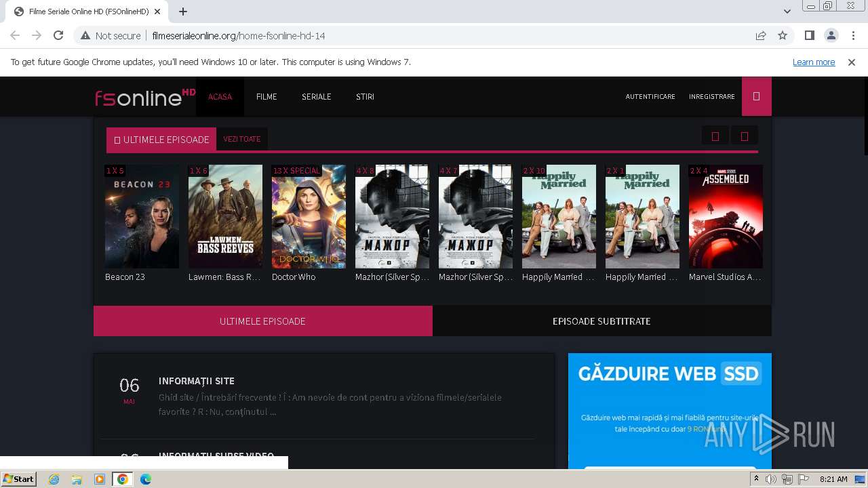This screenshot has height=488, width=868.
Task: Open the FILME menu item
Action: pyautogui.click(x=267, y=96)
